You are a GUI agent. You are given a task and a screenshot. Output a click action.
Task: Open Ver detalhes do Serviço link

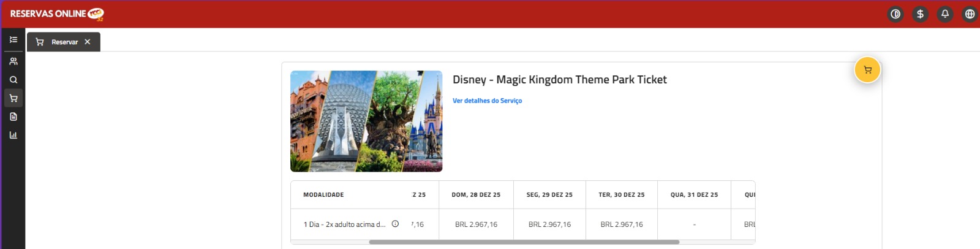click(x=487, y=101)
